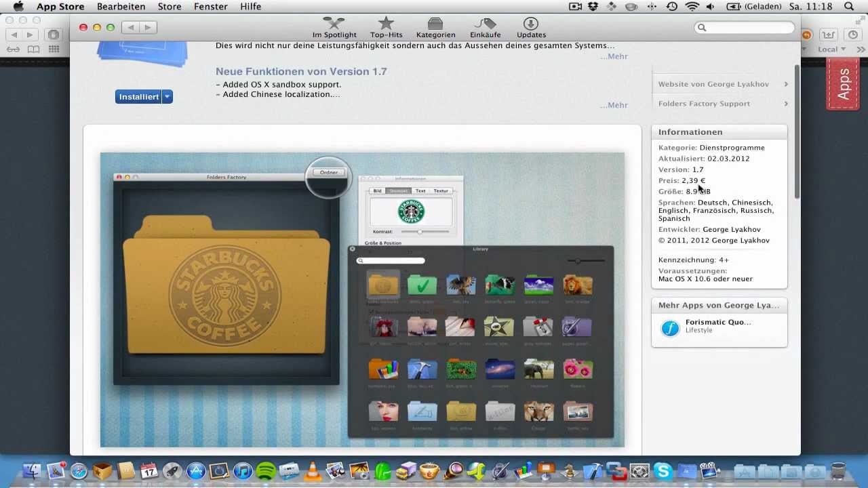The height and width of the screenshot is (488, 868).
Task: Click the Sa. 11:18 clock
Action: coord(811,6)
